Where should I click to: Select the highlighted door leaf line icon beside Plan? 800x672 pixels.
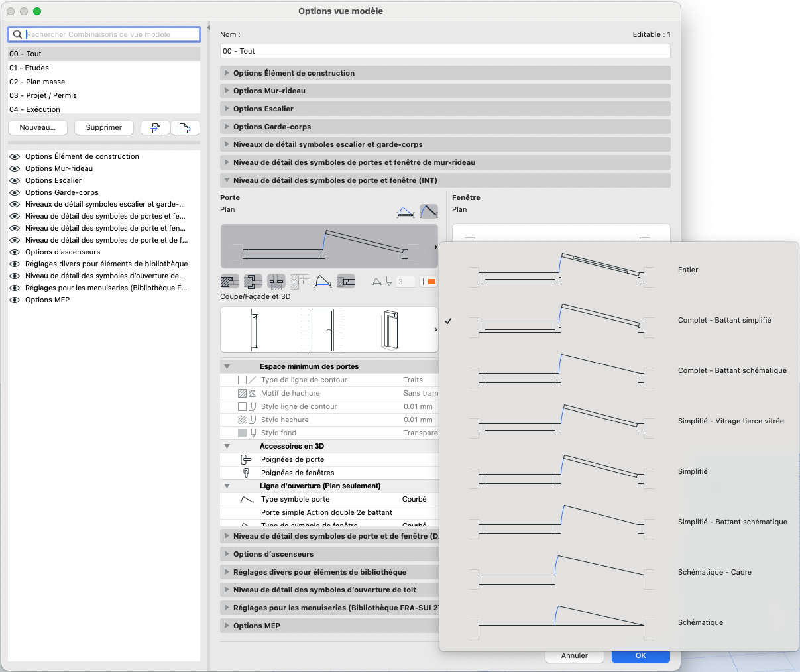pyautogui.click(x=429, y=211)
